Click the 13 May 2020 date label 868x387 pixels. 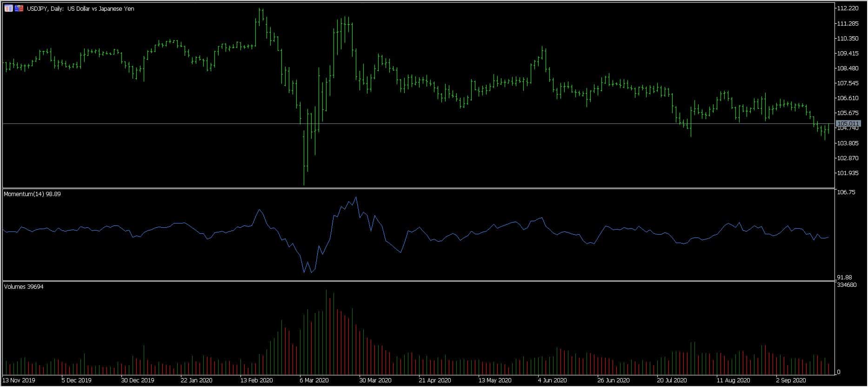tap(495, 380)
